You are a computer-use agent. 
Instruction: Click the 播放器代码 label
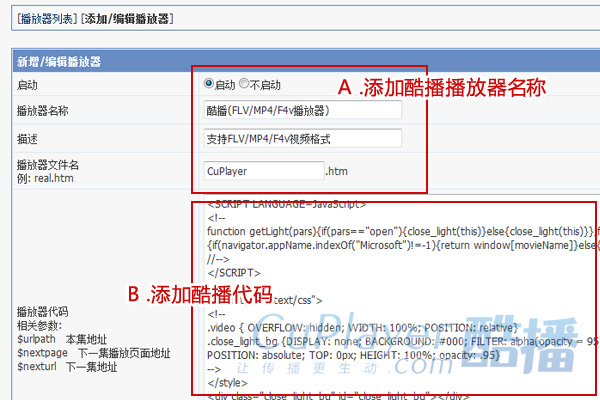tap(42, 312)
